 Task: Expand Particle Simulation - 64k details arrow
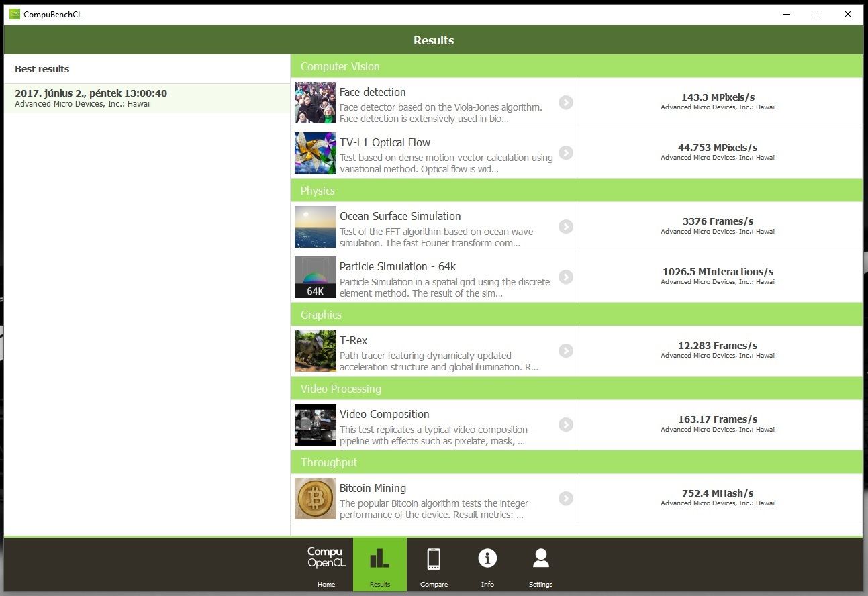566,277
